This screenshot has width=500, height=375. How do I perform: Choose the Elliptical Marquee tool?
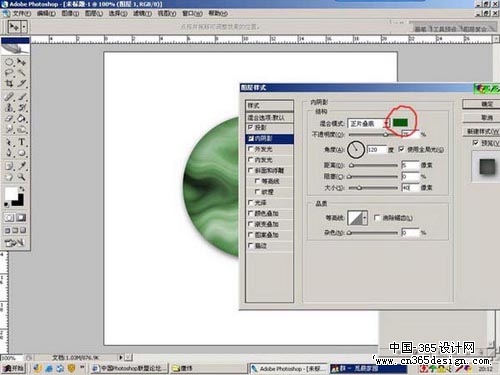9,62
